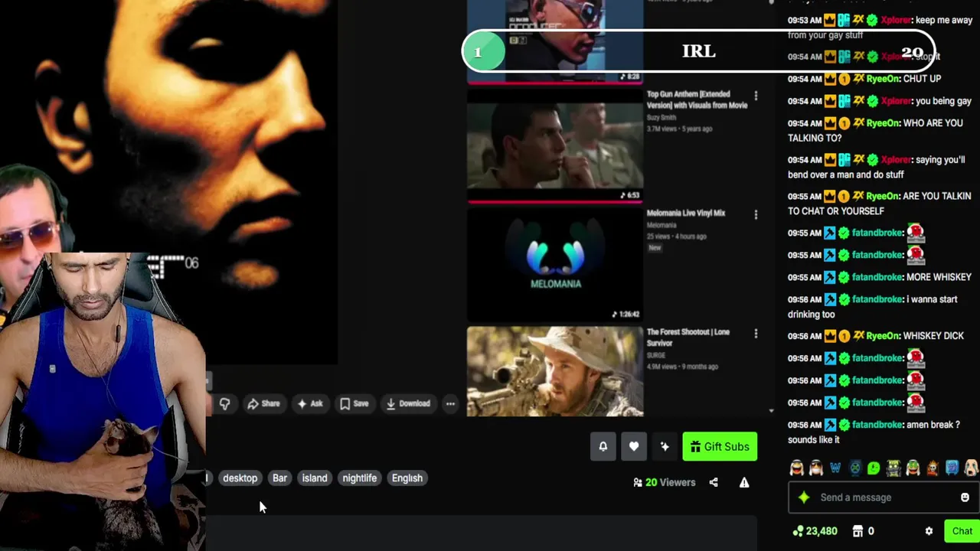Open the SURGE channel name

point(656,356)
